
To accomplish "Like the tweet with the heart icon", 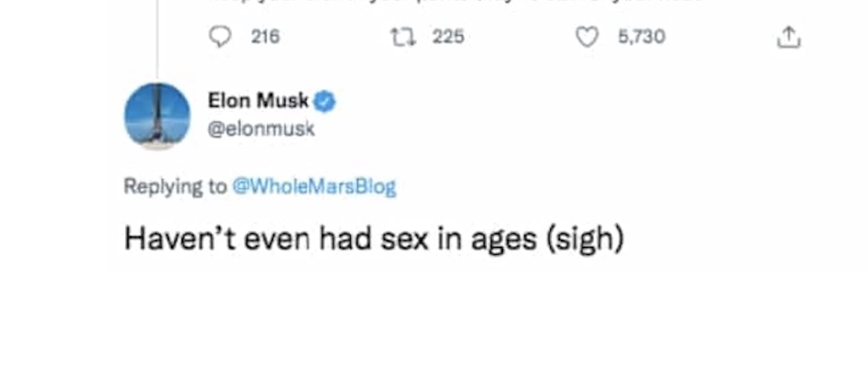I will [x=587, y=37].
